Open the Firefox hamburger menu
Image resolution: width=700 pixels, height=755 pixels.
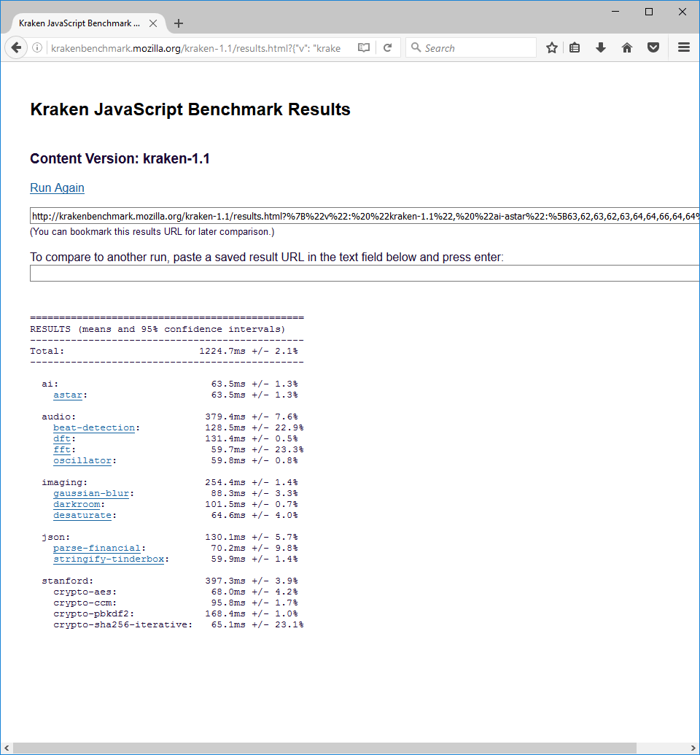684,47
